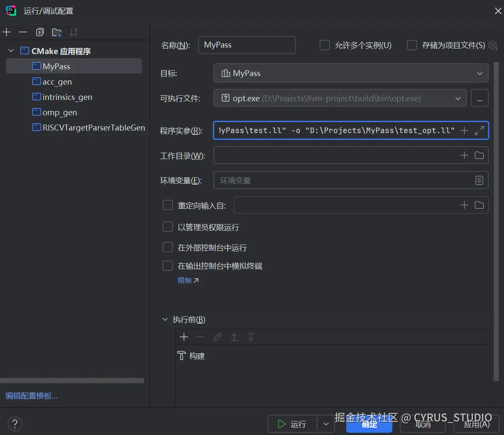The width and height of the screenshot is (504, 435).
Task: Expand the 程序实参 field editor
Action: tap(479, 131)
